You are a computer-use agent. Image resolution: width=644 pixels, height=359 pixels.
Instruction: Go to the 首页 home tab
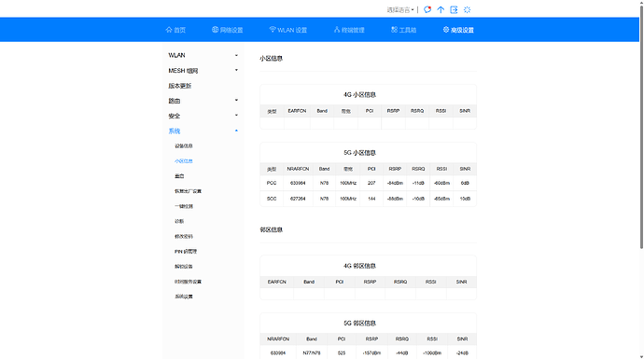coord(175,30)
